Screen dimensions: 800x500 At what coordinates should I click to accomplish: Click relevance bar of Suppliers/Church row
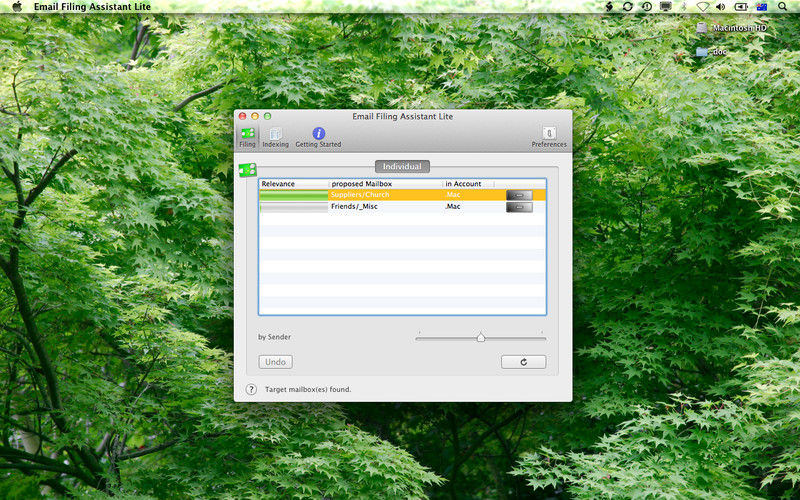pos(294,195)
